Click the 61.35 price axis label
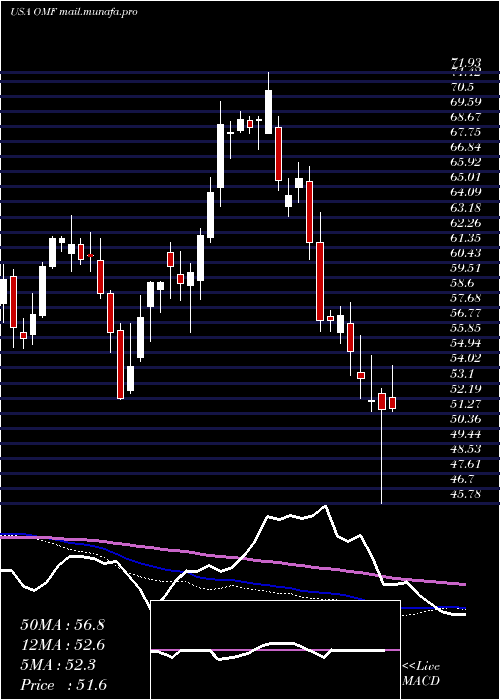Viewport: 500px width, 700px height. (467, 238)
